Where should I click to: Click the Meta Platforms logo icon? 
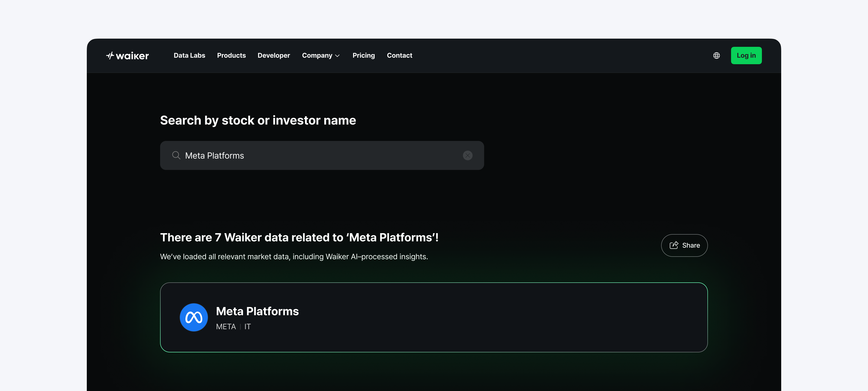pos(194,317)
